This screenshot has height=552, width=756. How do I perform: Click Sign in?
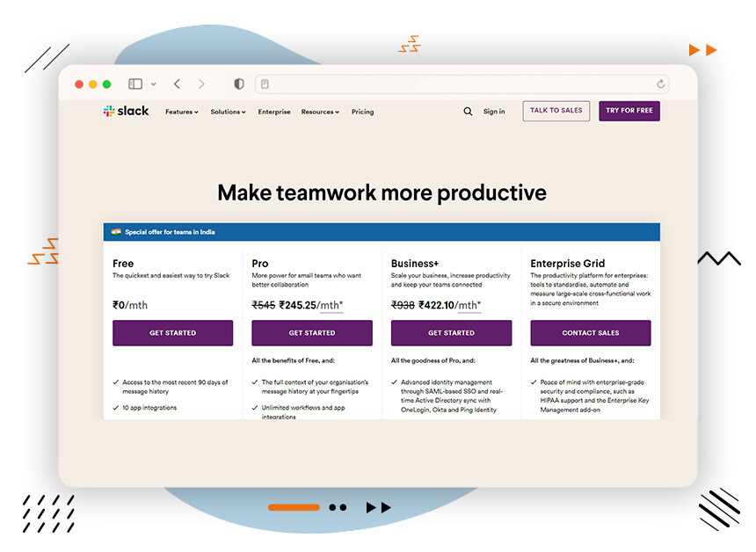(x=493, y=112)
